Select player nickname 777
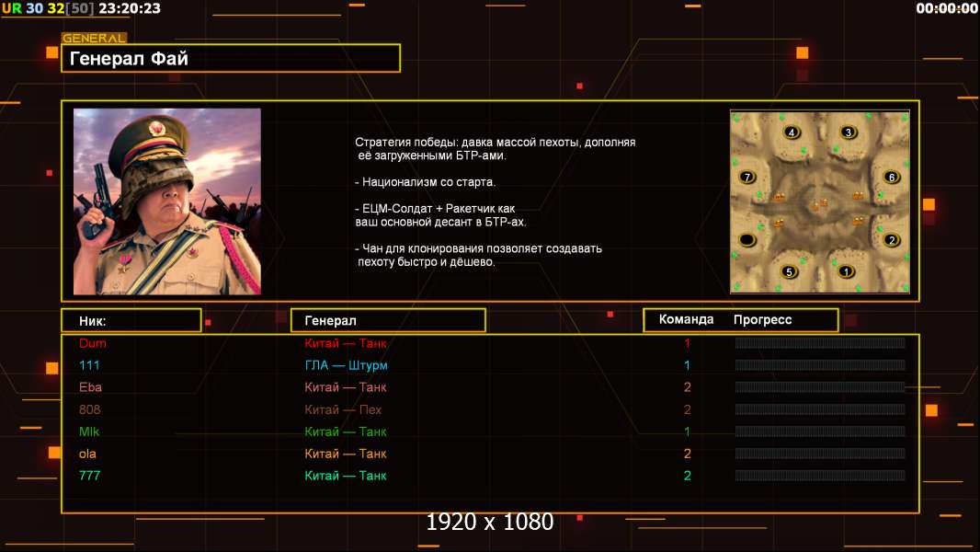 tap(89, 475)
